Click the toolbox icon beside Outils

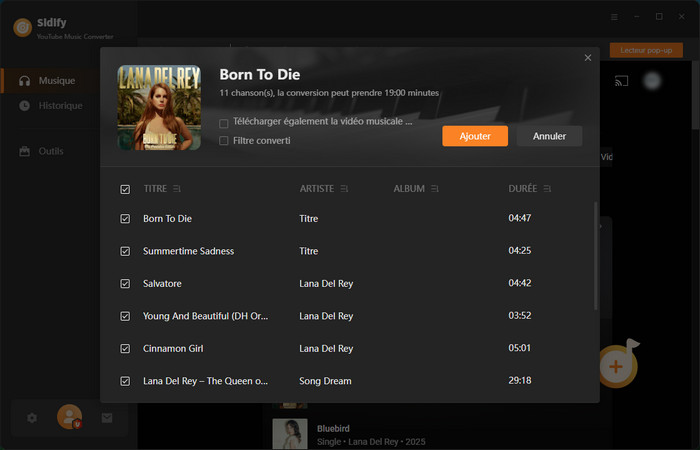coord(24,151)
